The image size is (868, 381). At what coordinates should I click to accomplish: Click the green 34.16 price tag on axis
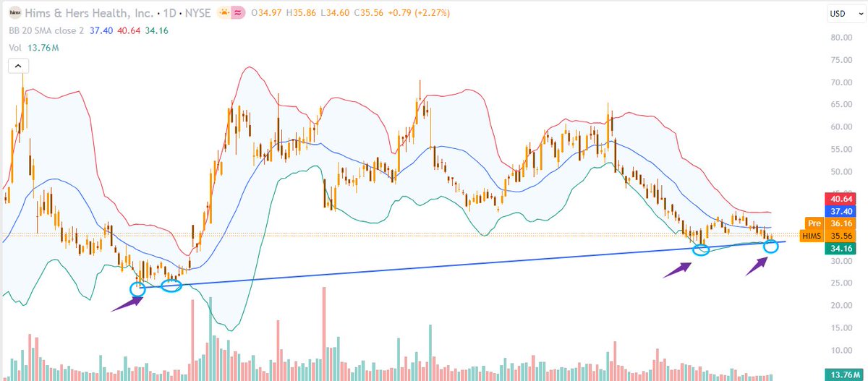pyautogui.click(x=840, y=248)
